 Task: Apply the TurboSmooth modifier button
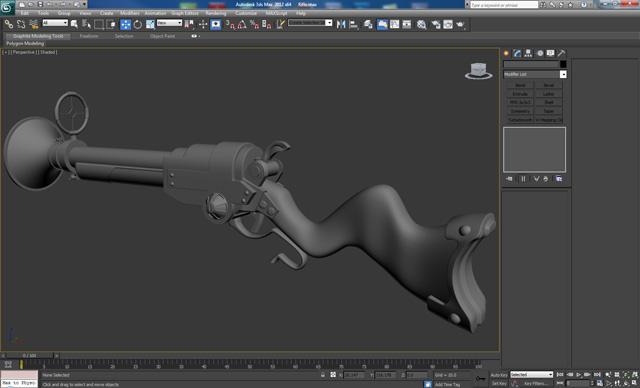(520, 120)
